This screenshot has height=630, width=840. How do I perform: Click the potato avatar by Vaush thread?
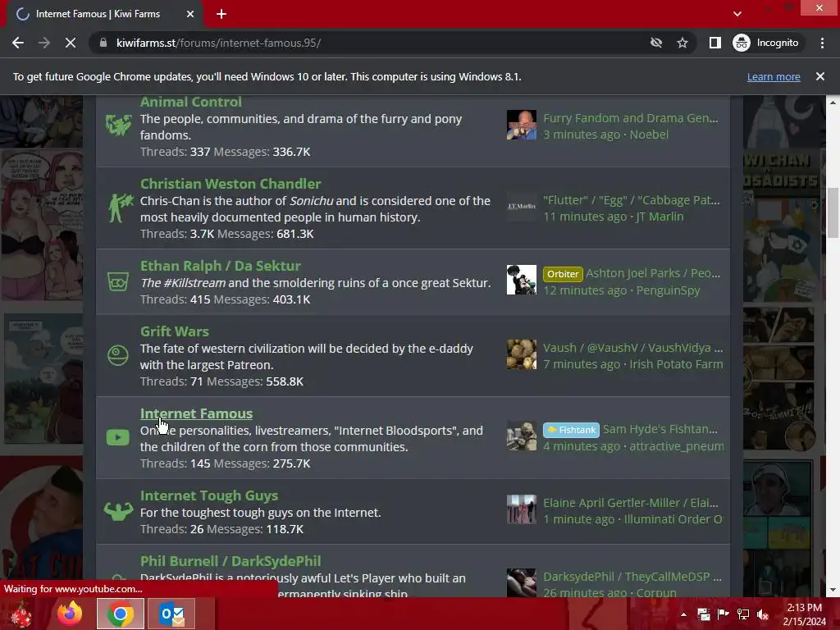(521, 354)
